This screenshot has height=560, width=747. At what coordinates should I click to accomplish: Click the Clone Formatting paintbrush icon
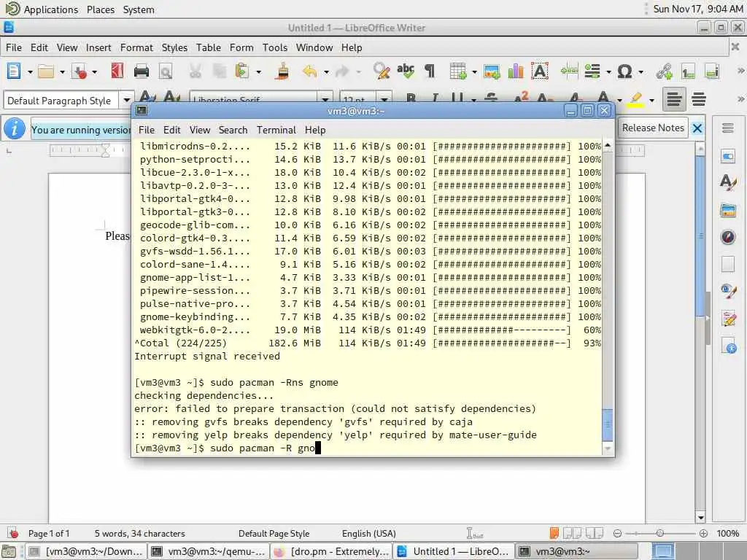click(282, 71)
